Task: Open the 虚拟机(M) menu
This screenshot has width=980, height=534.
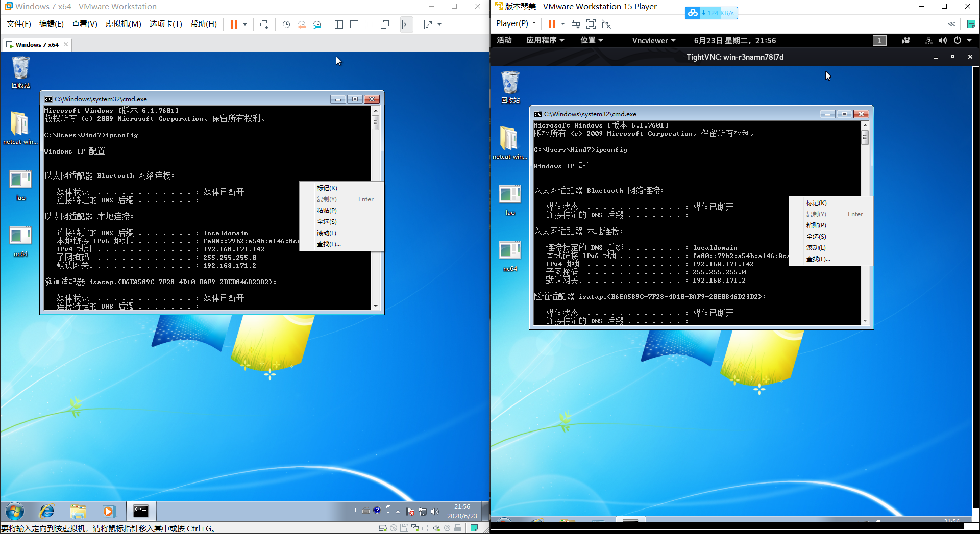Action: pyautogui.click(x=124, y=24)
